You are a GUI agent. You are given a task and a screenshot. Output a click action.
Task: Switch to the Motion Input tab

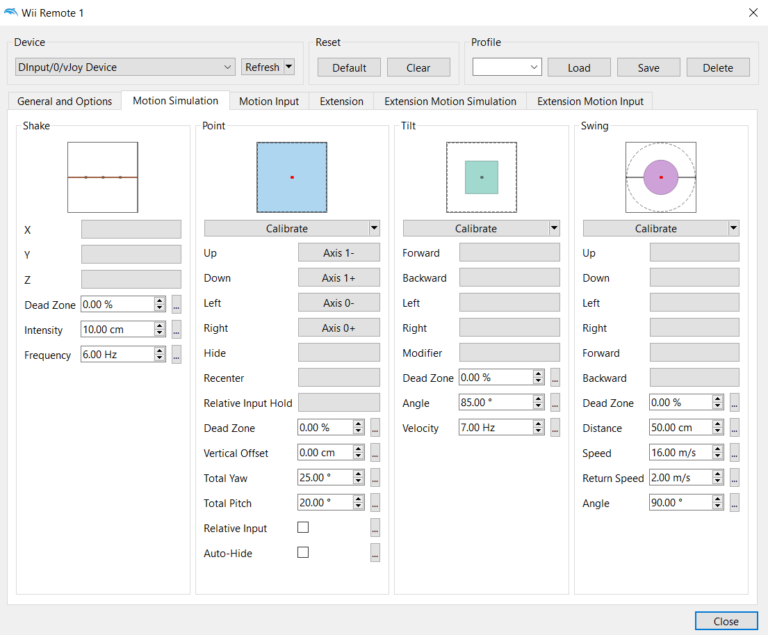(269, 101)
